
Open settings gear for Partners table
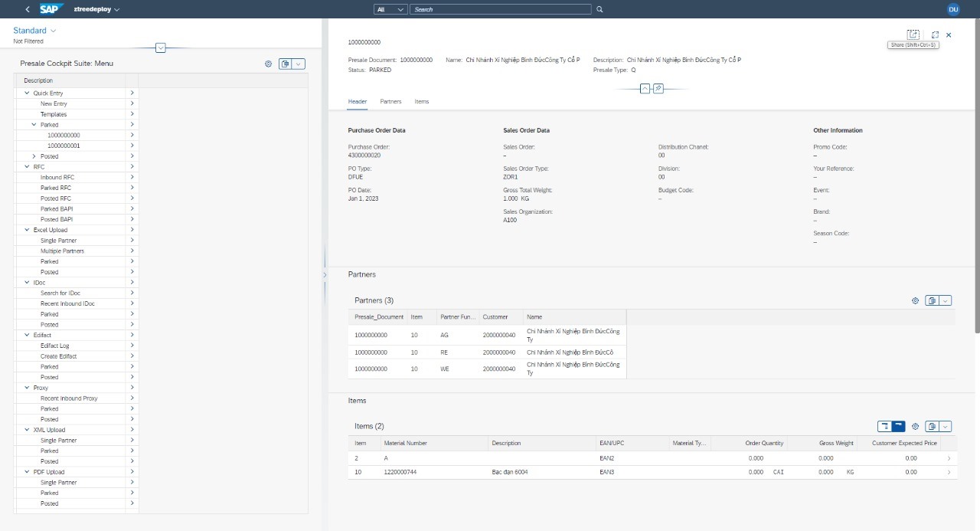click(915, 301)
